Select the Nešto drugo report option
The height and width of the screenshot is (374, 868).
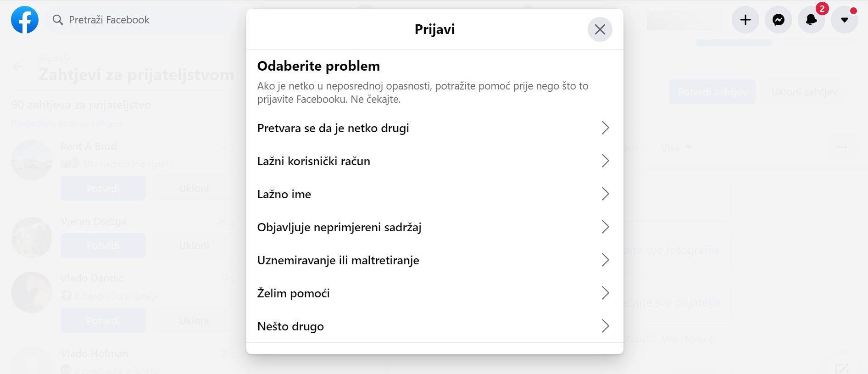[434, 326]
